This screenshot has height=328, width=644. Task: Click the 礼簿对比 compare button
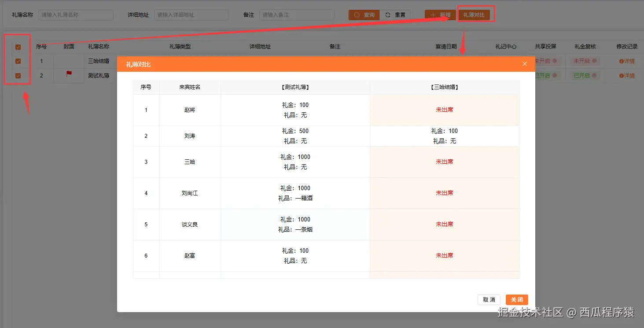tap(474, 15)
